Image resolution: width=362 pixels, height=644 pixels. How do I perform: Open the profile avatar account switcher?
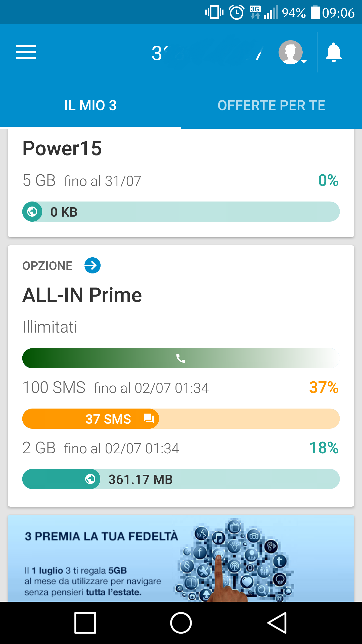click(291, 52)
